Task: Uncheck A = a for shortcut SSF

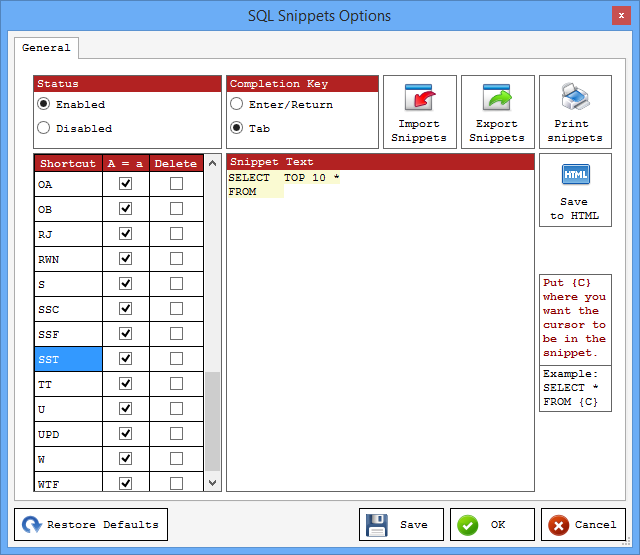Action: (x=125, y=333)
